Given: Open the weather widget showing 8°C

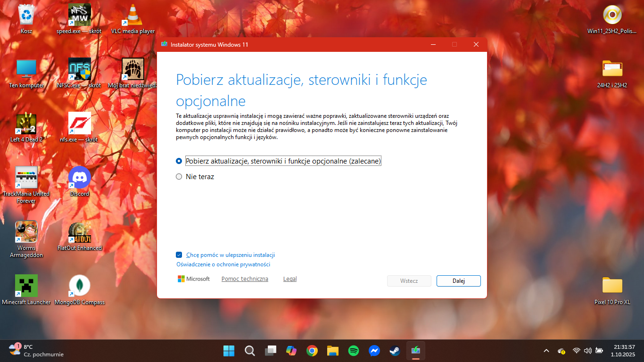Looking at the screenshot, I should point(35,350).
